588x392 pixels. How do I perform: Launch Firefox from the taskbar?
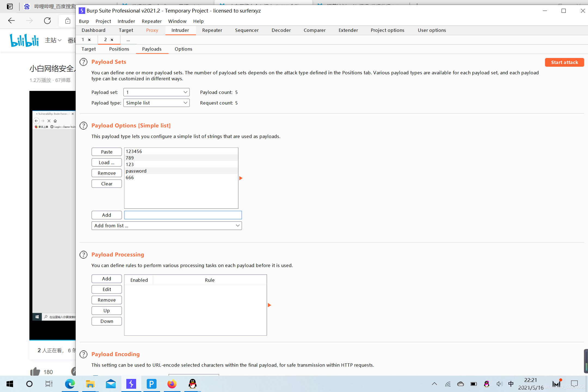[172, 384]
